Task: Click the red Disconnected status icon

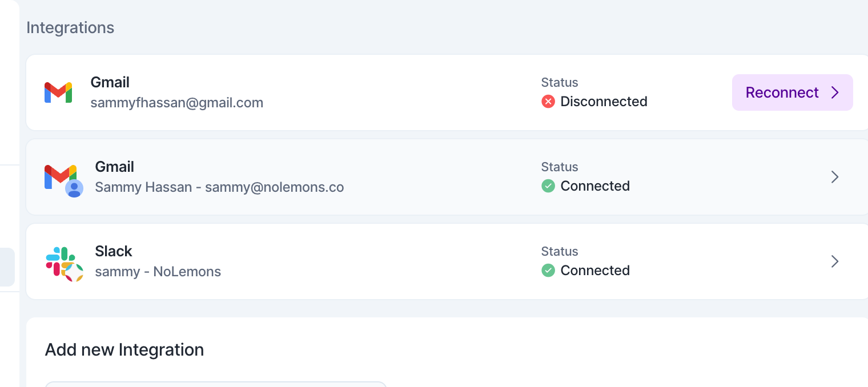Action: [548, 102]
